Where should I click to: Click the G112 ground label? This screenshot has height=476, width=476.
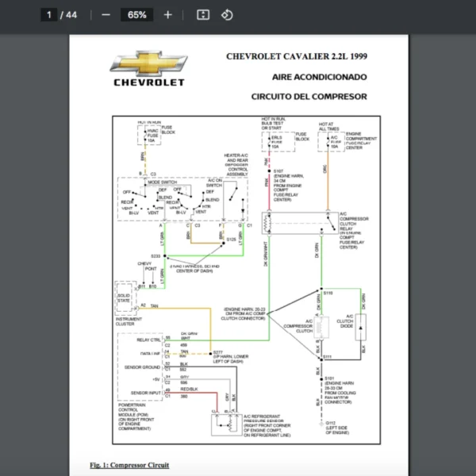330,423
